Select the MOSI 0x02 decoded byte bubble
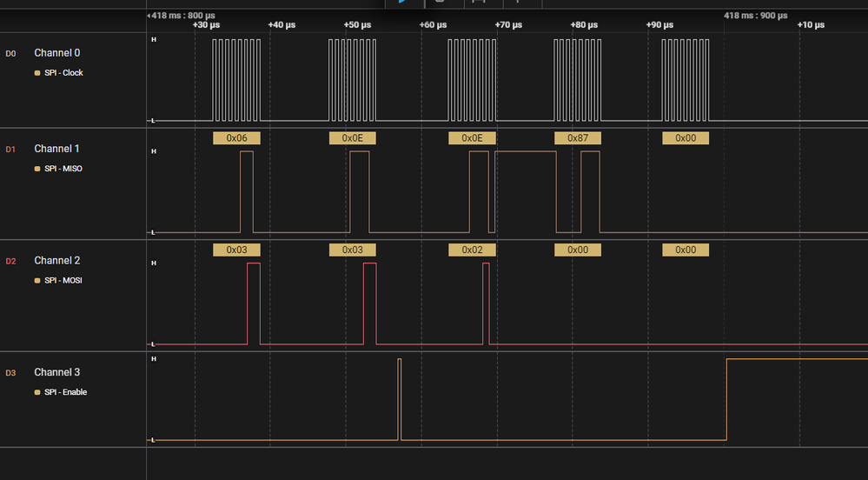 (472, 250)
